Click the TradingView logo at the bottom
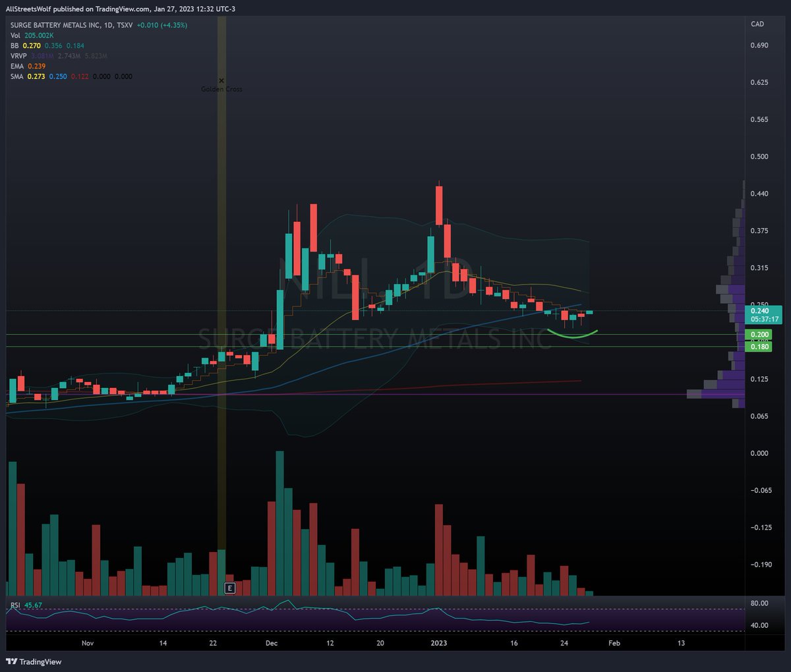The height and width of the screenshot is (672, 791). click(x=34, y=661)
